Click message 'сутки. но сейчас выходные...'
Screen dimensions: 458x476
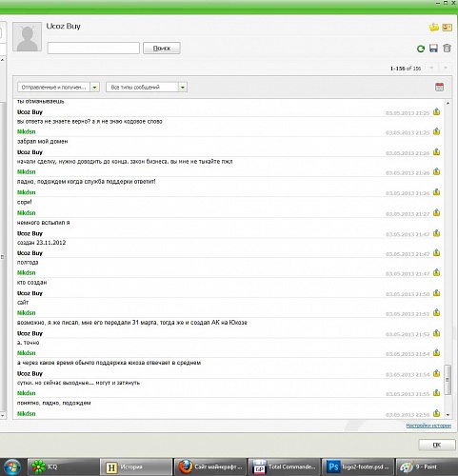pos(78,383)
